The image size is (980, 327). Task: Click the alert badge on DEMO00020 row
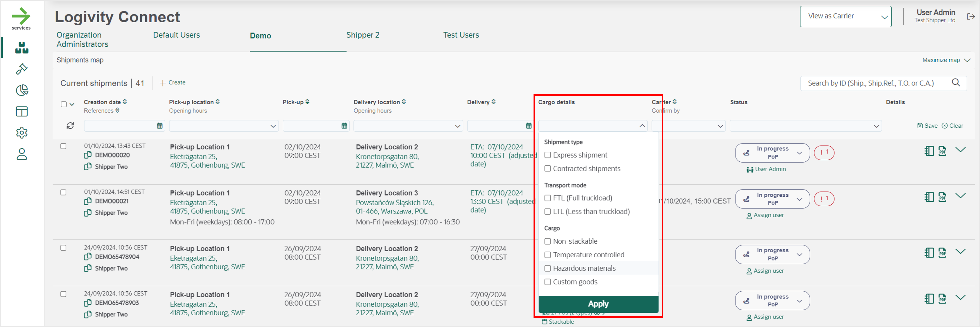(x=824, y=153)
